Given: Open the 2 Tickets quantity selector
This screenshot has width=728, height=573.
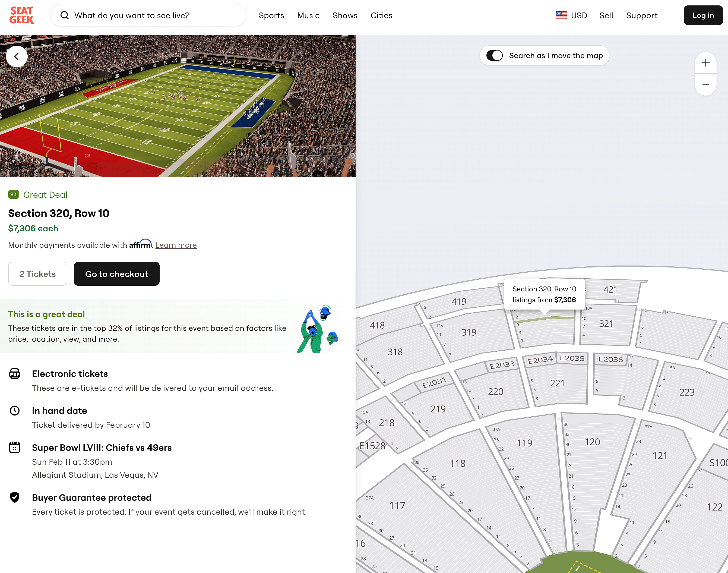Looking at the screenshot, I should coord(37,274).
